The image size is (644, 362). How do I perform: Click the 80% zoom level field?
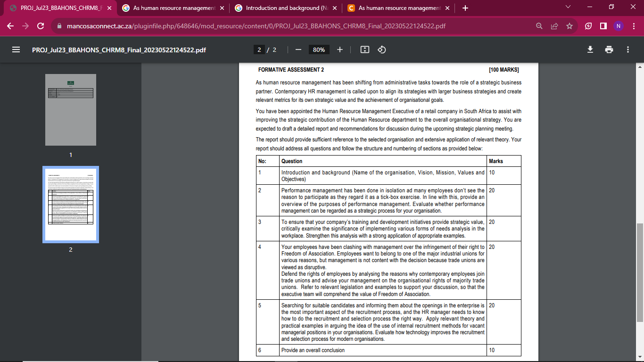click(319, 49)
